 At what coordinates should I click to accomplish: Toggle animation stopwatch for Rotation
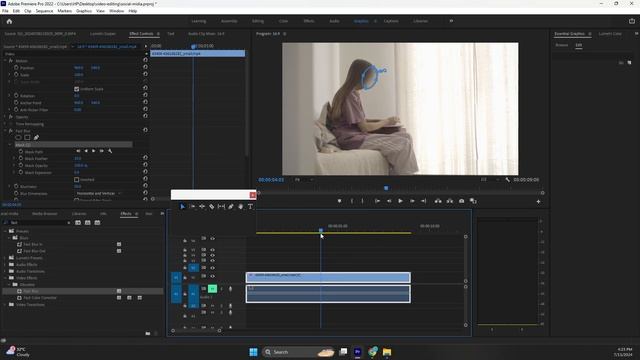point(16,96)
